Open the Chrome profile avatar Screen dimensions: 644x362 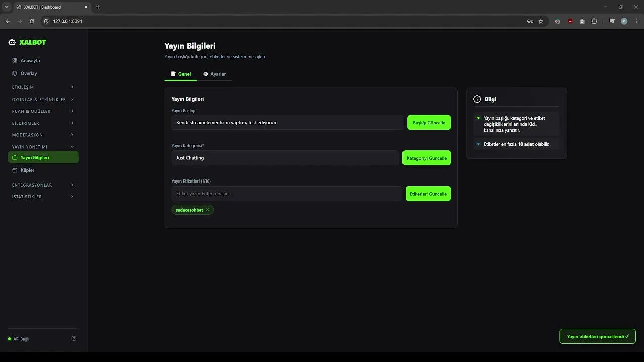pos(624,21)
